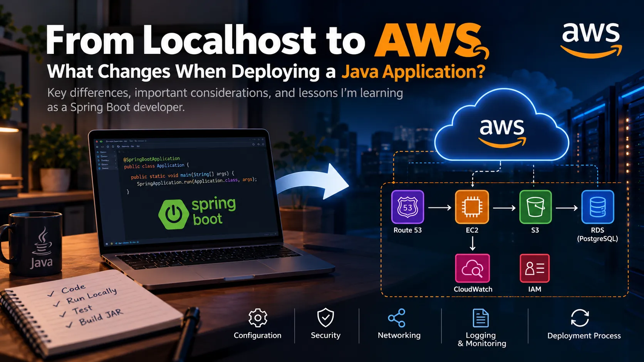Select the orange EC2 chip icon
The image size is (644, 362).
tap(472, 207)
